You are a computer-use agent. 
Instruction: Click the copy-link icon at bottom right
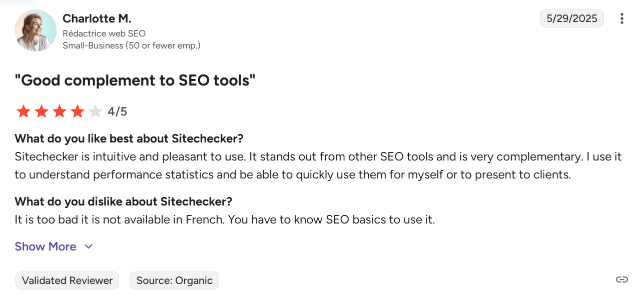coord(622,280)
